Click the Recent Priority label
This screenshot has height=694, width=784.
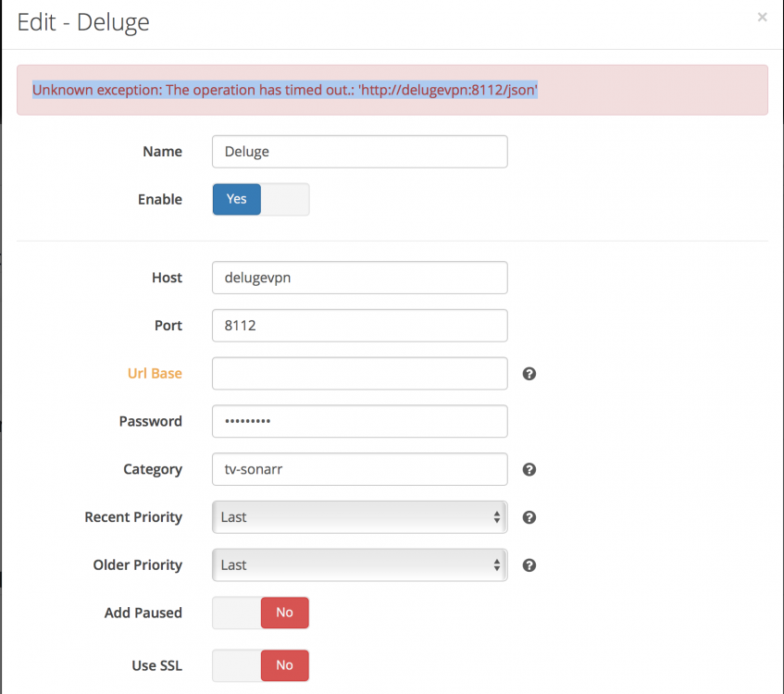(x=133, y=517)
